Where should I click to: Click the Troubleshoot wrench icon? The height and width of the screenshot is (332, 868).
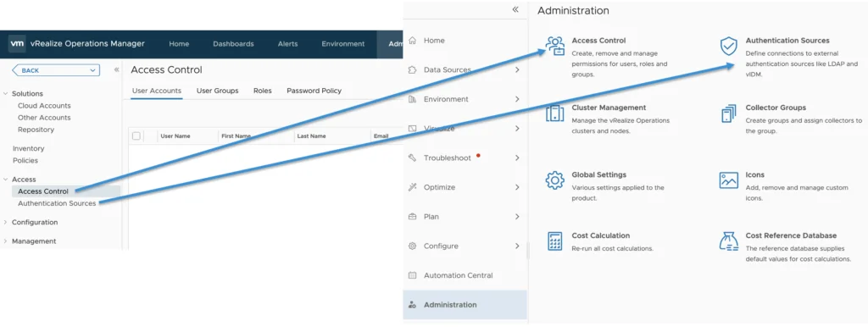[412, 158]
